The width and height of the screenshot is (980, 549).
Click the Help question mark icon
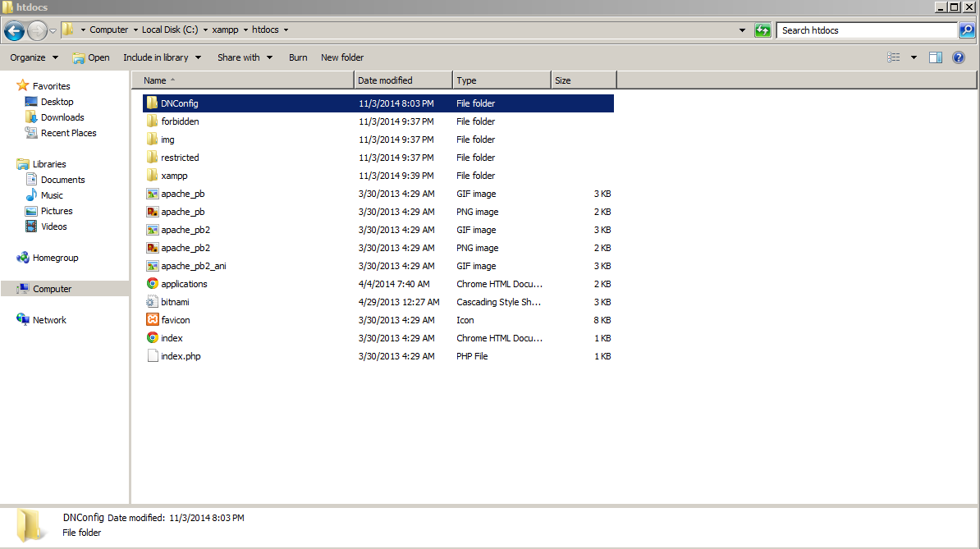pyautogui.click(x=958, y=57)
